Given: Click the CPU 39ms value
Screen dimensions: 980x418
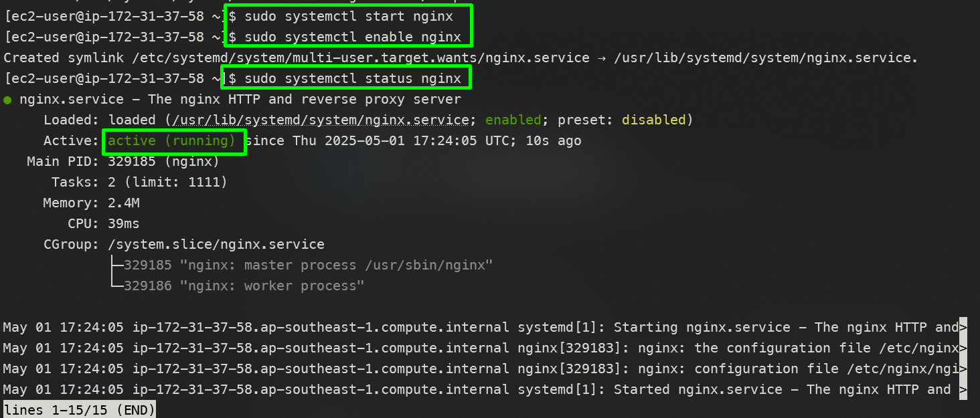Looking at the screenshot, I should tap(124, 223).
